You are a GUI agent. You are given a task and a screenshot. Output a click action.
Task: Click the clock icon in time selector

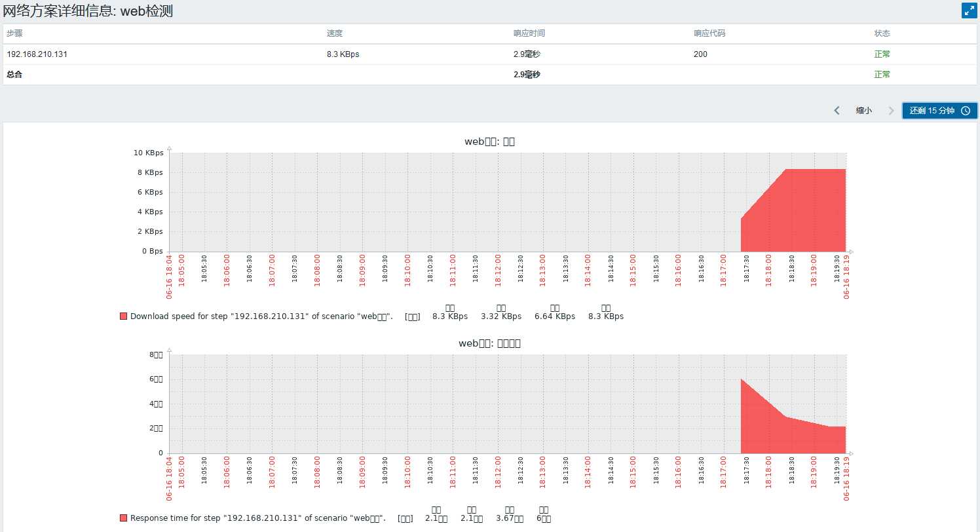[x=966, y=111]
